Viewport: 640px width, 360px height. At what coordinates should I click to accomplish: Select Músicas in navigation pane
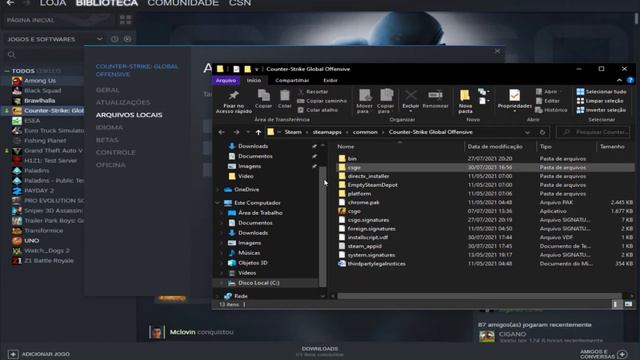tap(249, 253)
